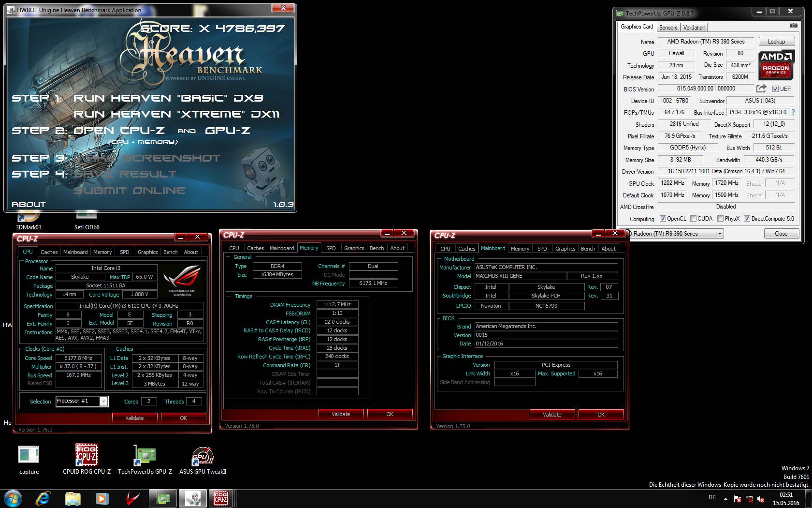This screenshot has width=812, height=508.
Task: Switch to the Sensors tab in GPU-Z
Action: pos(668,28)
